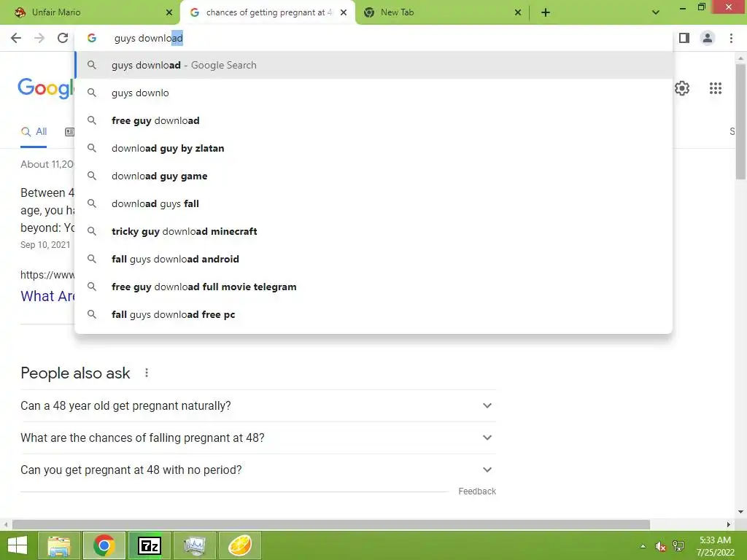This screenshot has width=747, height=560.
Task: Choose 'fall guys download android' suggestion
Action: [373, 259]
